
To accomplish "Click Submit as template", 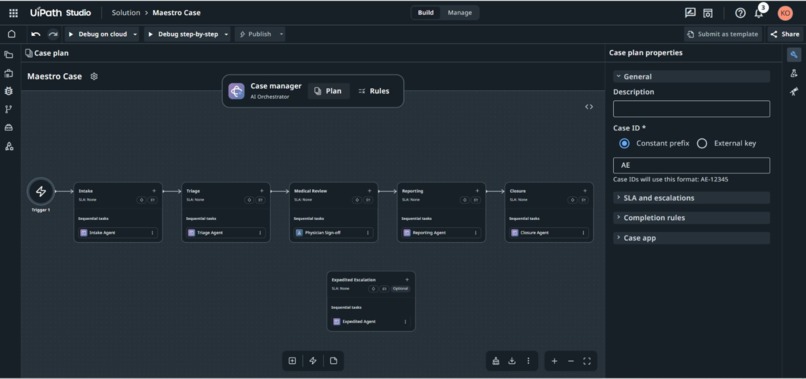I will (x=723, y=34).
